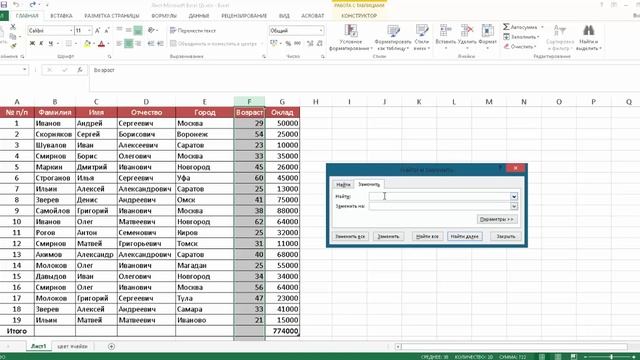The image size is (640, 360).
Task: Click the insert function fx icon
Action: 80,70
